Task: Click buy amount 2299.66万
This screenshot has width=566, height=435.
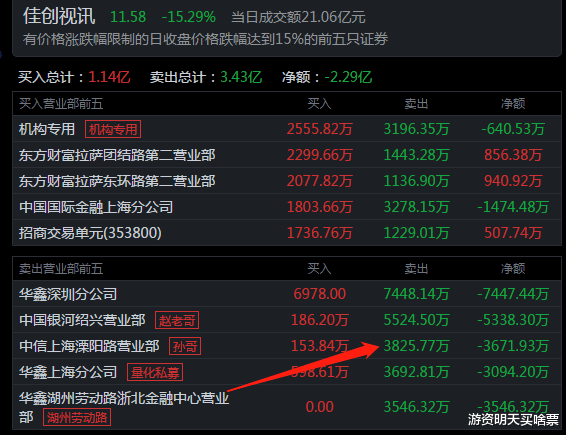Action: pyautogui.click(x=319, y=155)
